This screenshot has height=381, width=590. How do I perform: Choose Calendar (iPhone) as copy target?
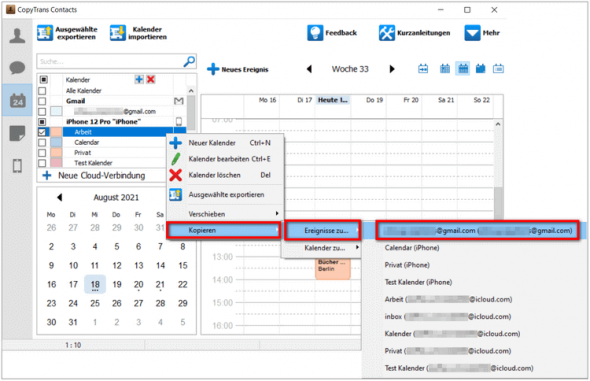pyautogui.click(x=412, y=248)
